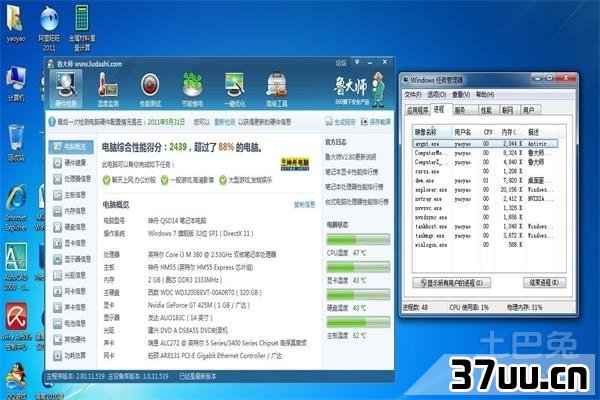
Task: Open Internet Explorer desktop shortcut
Action: point(16,208)
